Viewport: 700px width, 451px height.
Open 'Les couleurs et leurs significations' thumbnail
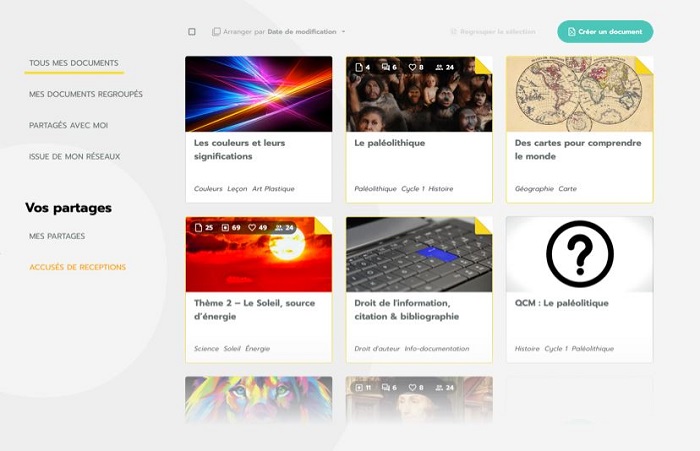(x=258, y=94)
